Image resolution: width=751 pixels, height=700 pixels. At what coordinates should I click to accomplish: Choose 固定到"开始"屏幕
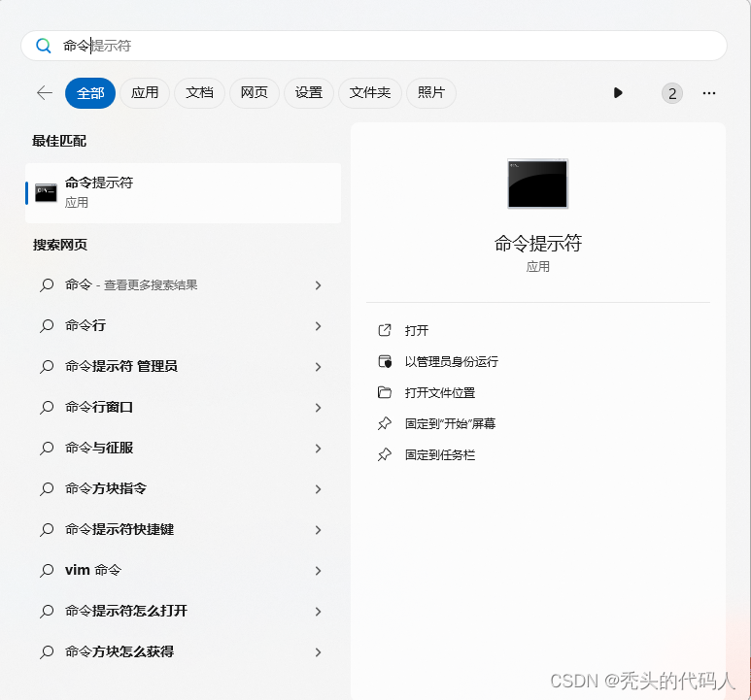tap(450, 424)
